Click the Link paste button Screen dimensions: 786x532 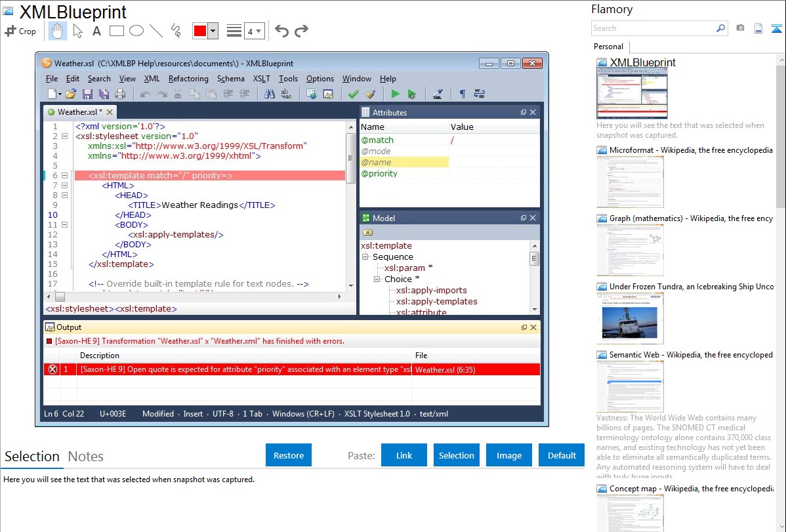(404, 455)
